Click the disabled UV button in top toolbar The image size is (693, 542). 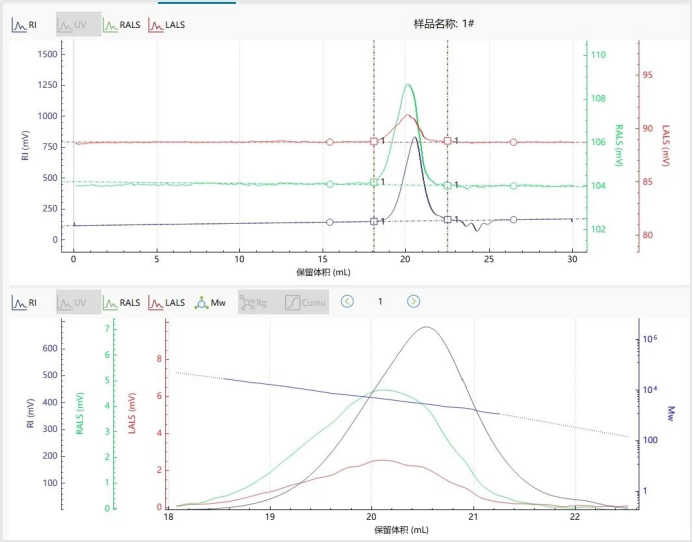point(78,23)
